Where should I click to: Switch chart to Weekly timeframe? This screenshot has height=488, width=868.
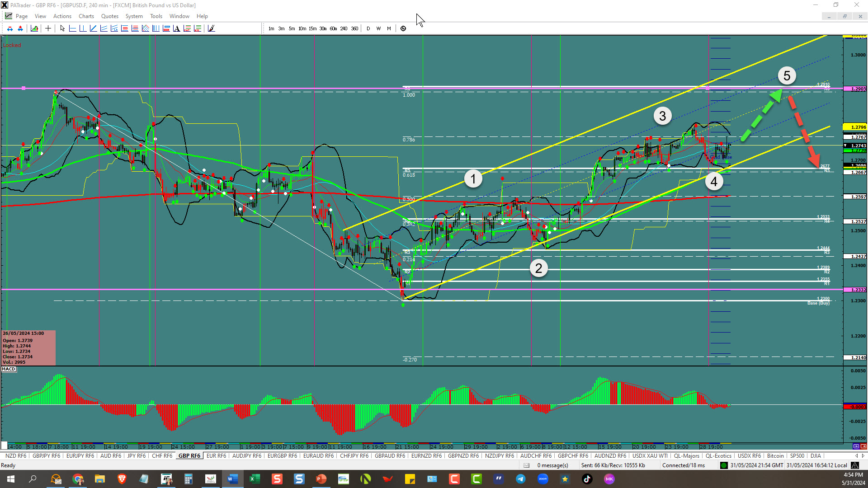tap(379, 28)
